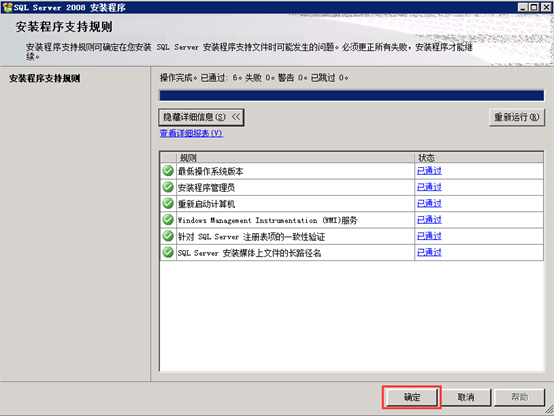
Task: Click green check icon for WMI 服务 rule
Action: [x=168, y=219]
